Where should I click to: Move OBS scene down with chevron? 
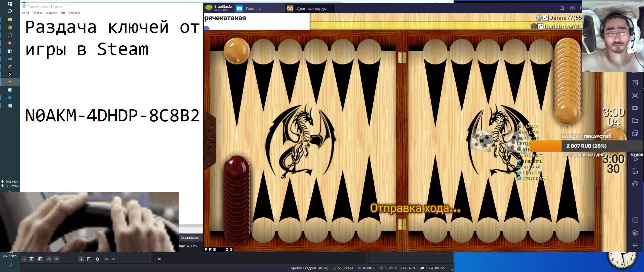(56, 259)
